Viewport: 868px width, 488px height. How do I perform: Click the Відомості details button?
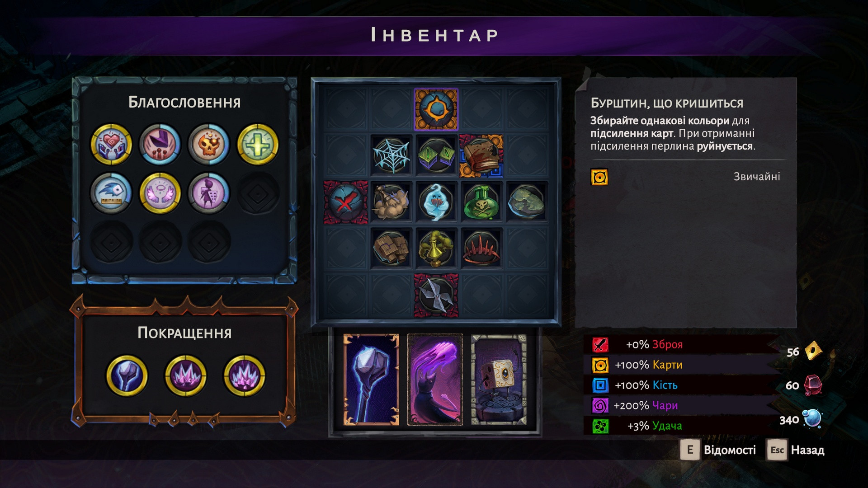tap(718, 450)
